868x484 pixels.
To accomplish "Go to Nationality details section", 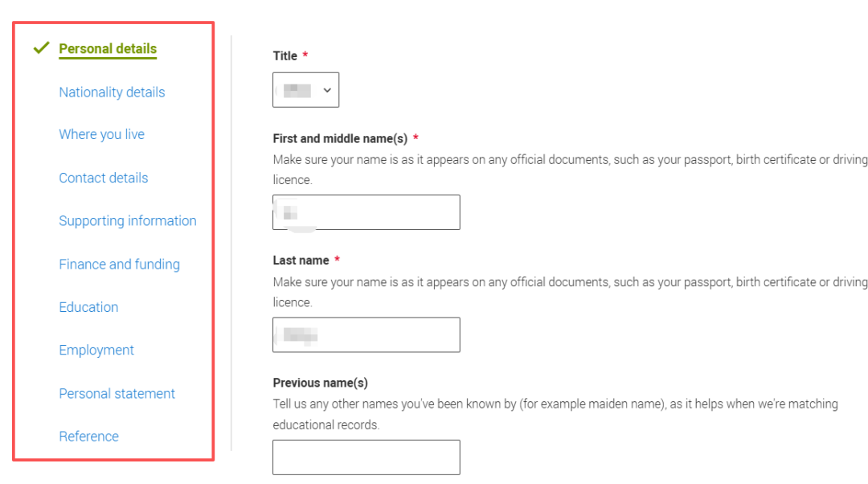I will click(x=112, y=92).
